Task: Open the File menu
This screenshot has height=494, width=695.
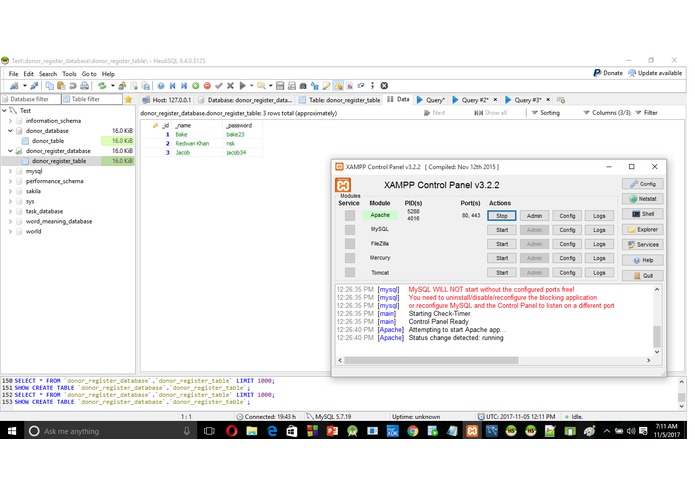Action: tap(14, 74)
